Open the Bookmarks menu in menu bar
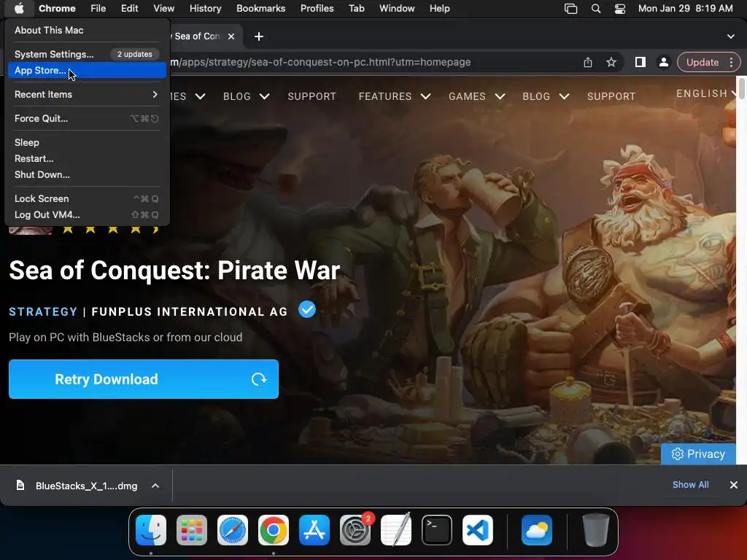The height and width of the screenshot is (560, 747). tap(260, 8)
